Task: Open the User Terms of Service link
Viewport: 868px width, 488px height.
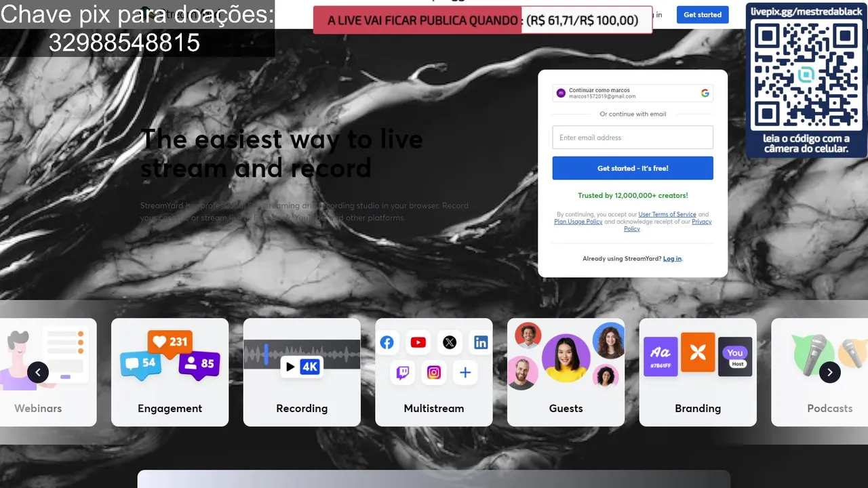Action: pos(667,214)
